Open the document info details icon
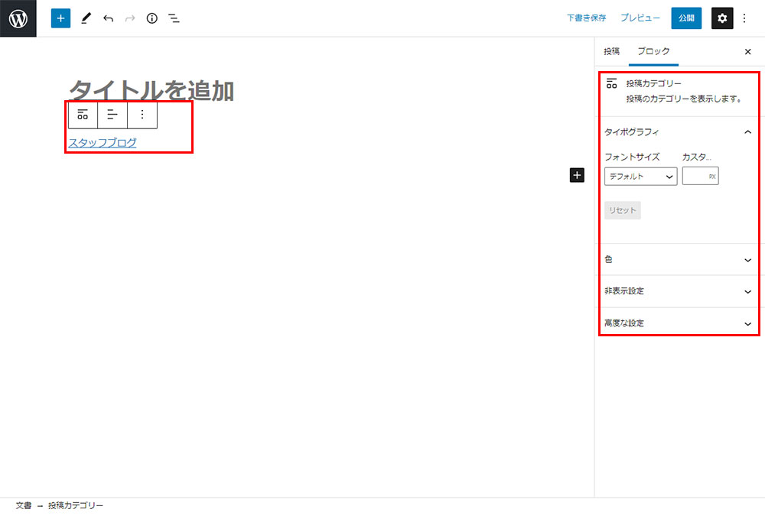 tap(151, 18)
